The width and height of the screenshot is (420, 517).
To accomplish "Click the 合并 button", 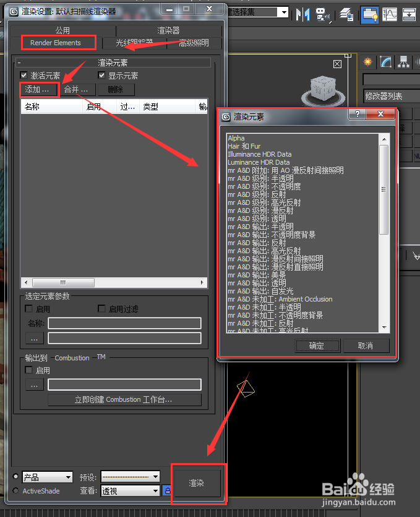I will 76,89.
